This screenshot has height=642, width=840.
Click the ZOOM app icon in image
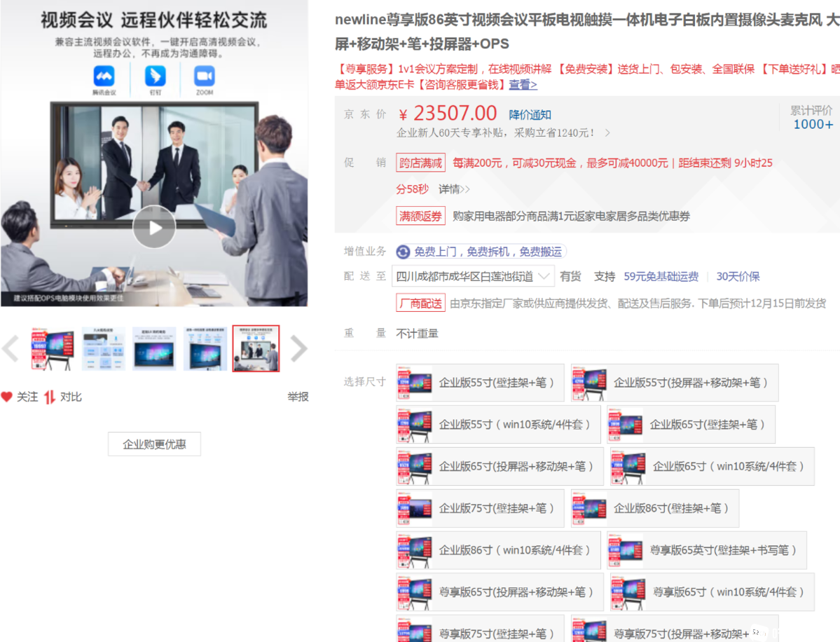tap(205, 76)
